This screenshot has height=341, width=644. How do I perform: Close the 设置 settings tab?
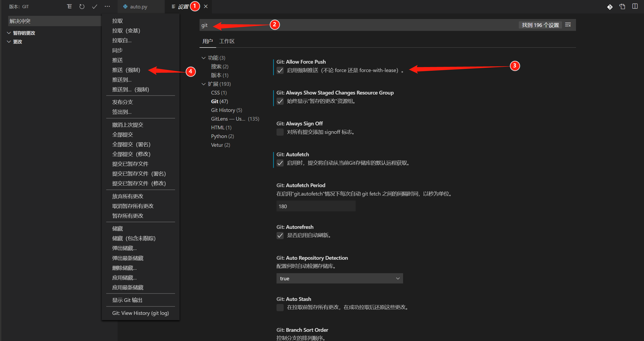pyautogui.click(x=206, y=7)
